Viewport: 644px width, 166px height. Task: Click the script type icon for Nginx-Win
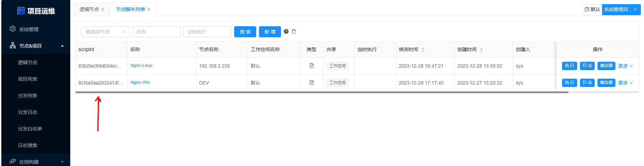coord(311,83)
